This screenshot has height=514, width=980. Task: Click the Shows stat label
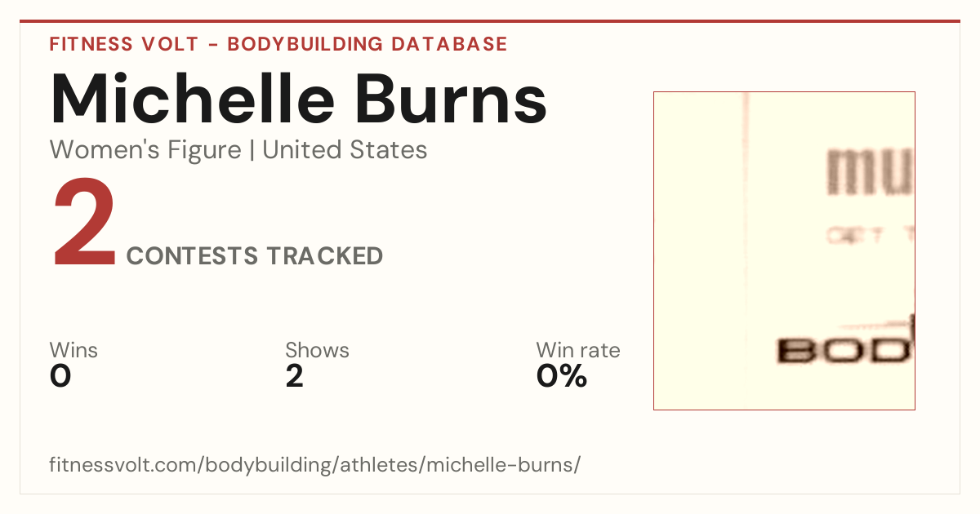point(317,350)
